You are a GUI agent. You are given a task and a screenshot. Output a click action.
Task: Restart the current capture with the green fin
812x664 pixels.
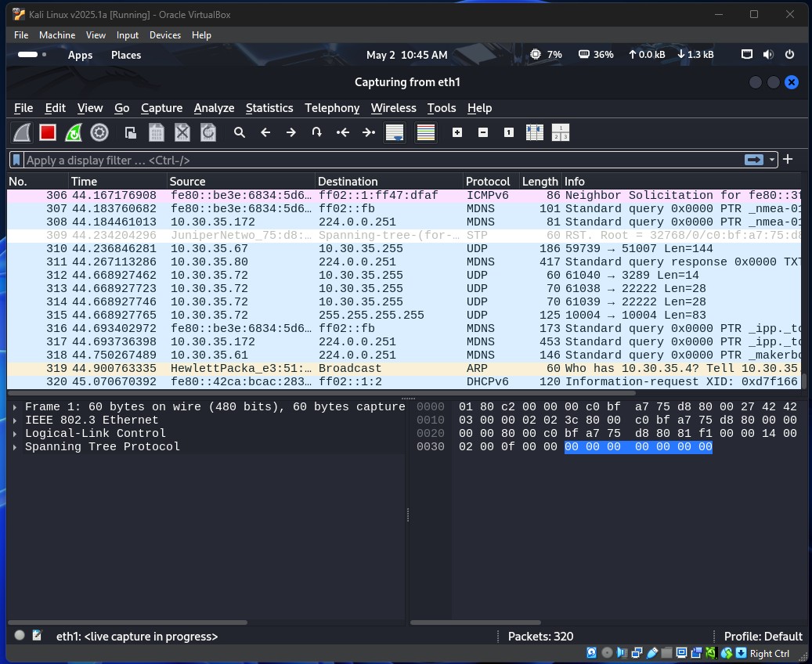pos(74,133)
